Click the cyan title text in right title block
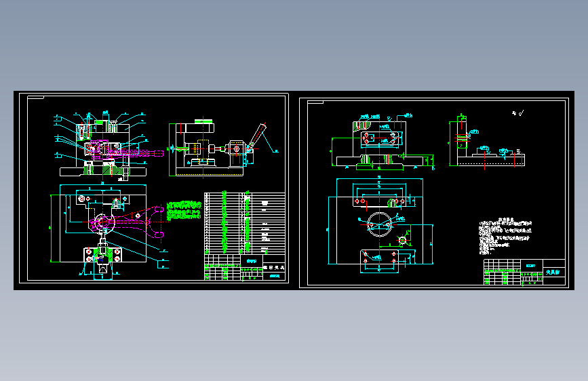Image resolution: width=588 pixels, height=381 pixels. [x=553, y=273]
